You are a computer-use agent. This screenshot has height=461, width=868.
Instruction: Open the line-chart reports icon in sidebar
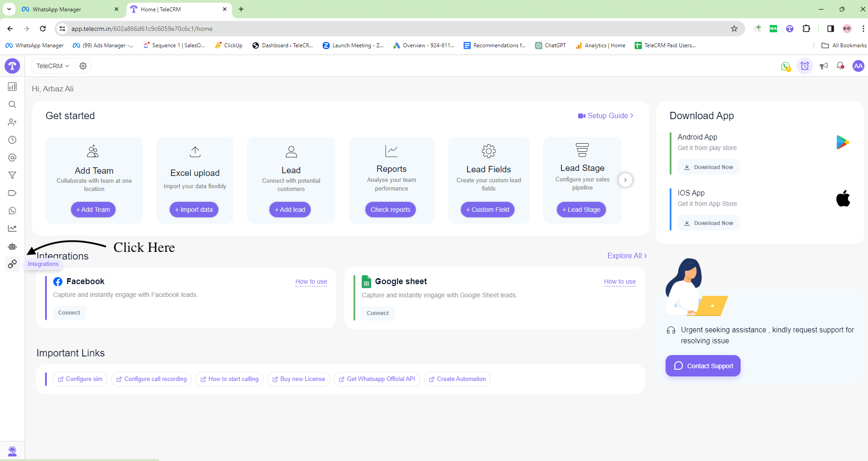tap(12, 228)
